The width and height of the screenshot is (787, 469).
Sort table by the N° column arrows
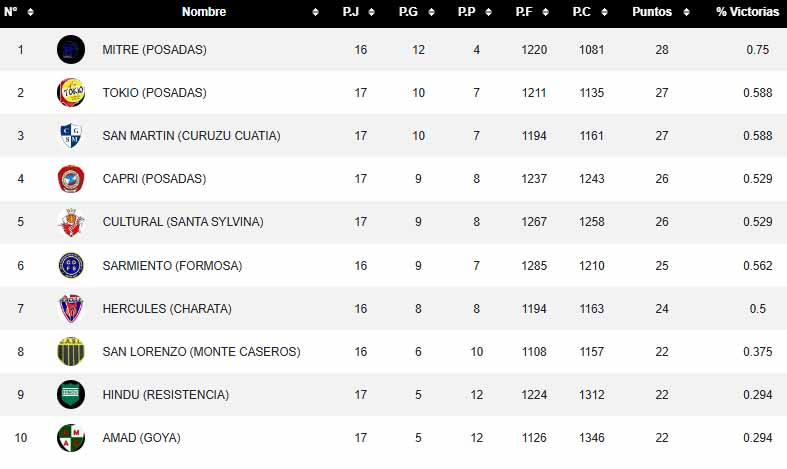(x=30, y=12)
